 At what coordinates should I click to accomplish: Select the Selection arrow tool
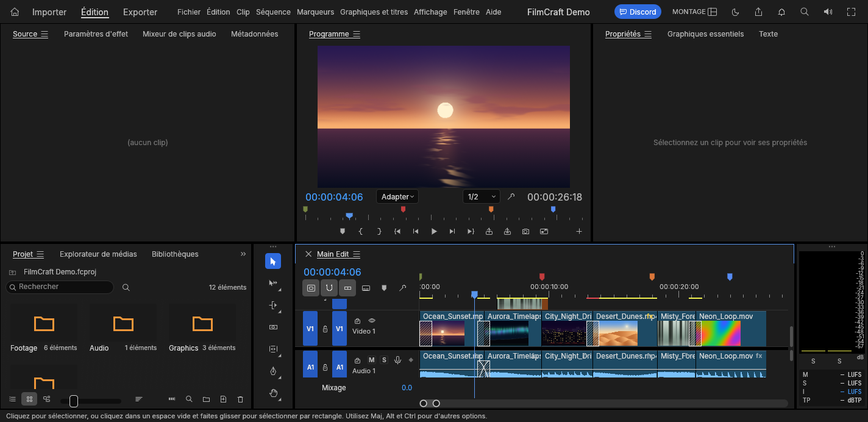tap(273, 262)
